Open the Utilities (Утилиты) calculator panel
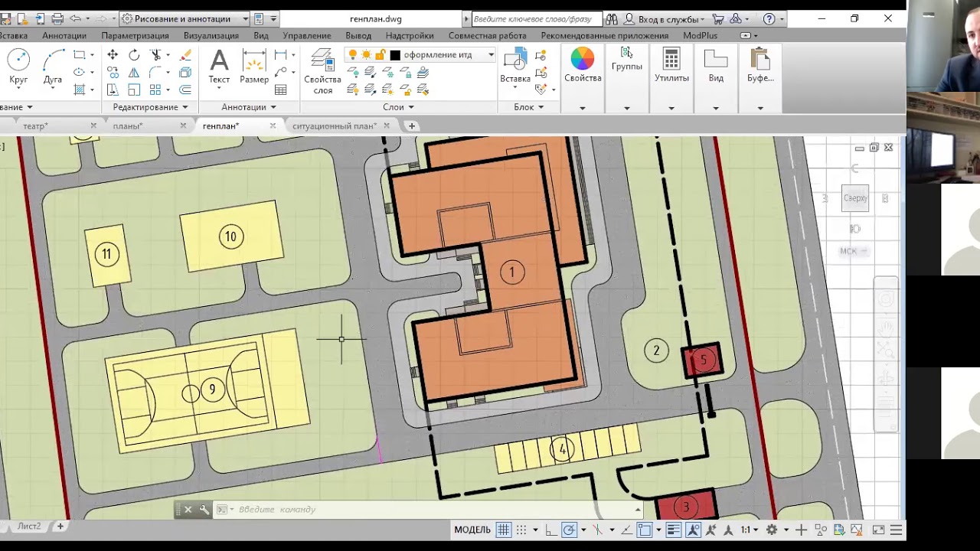The width and height of the screenshot is (980, 551). [671, 66]
